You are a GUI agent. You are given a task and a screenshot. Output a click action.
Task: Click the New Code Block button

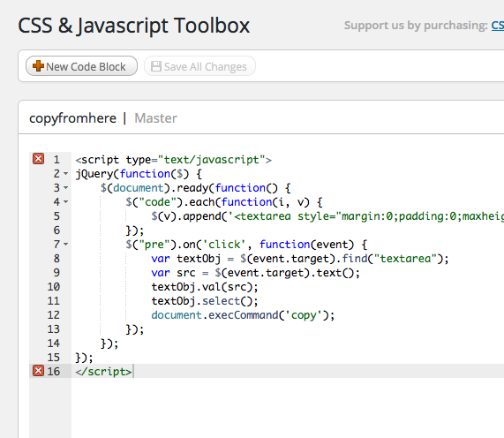(81, 66)
